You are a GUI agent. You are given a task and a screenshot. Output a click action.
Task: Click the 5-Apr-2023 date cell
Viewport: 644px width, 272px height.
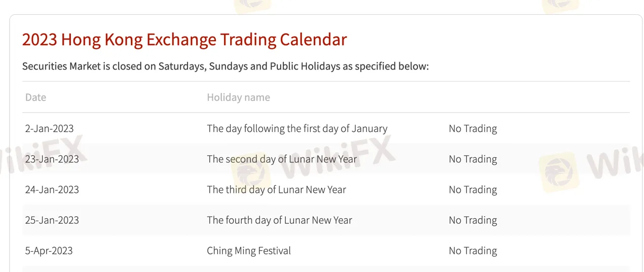49,251
